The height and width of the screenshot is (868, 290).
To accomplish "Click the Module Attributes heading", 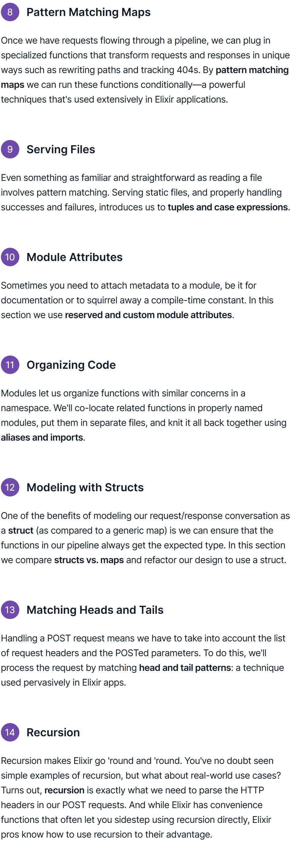I will click(x=75, y=257).
